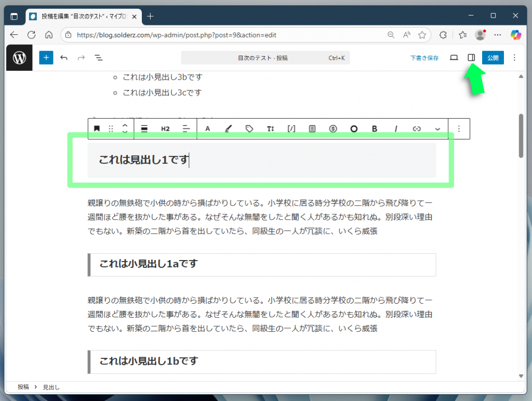Screen dimensions: 532x401
Task: Click the WordPress logo icon
Action: [x=19, y=58]
